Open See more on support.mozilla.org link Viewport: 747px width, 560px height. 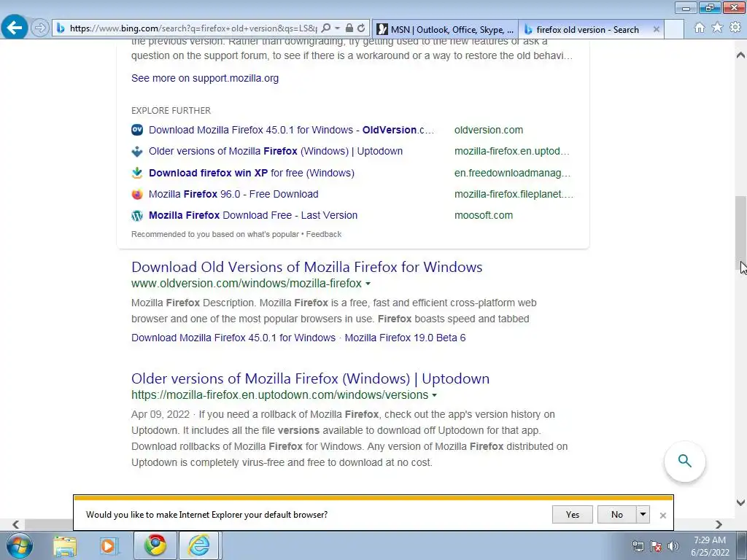point(205,78)
